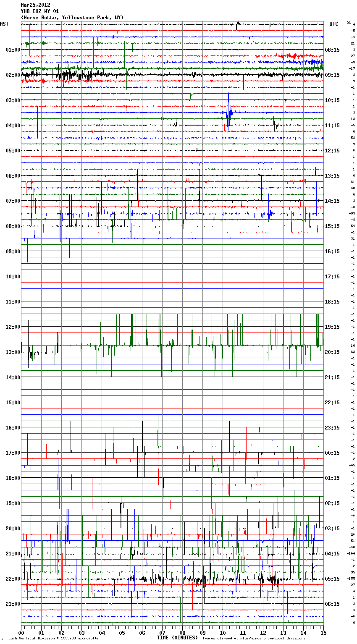Click the 10:15 UTC time label
Image resolution: width=357 pixels, height=644 pixels.
click(x=332, y=100)
